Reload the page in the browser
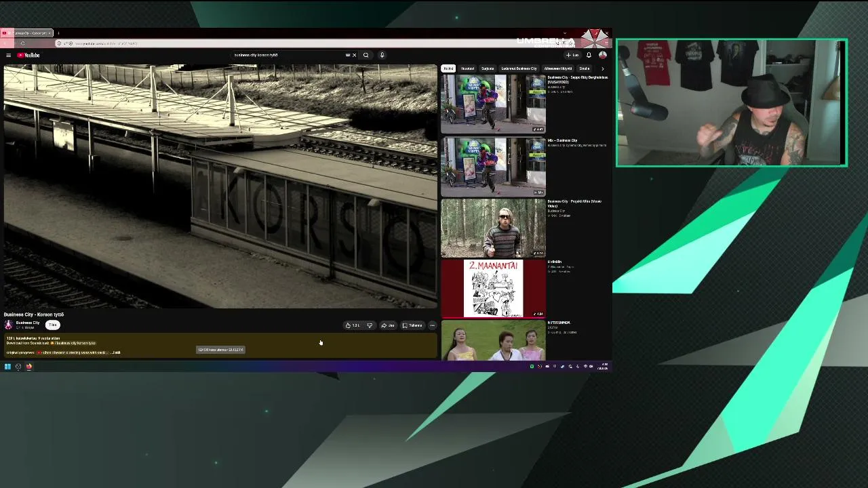The image size is (868, 488). 22,43
